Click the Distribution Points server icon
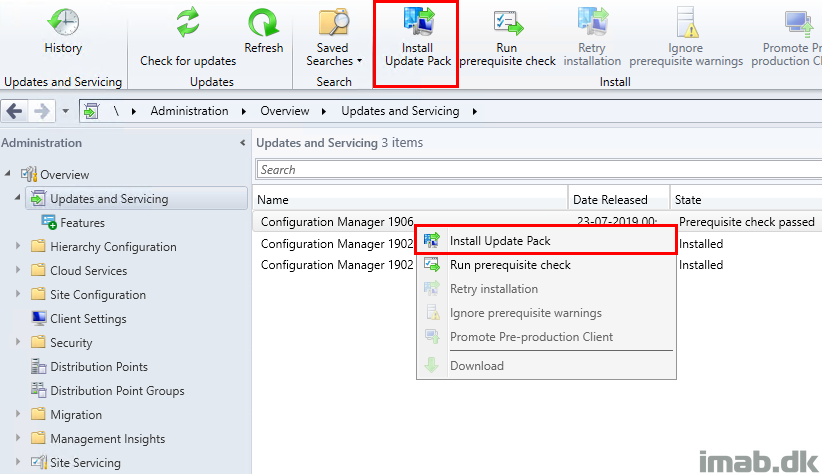This screenshot has width=822, height=474. click(38, 367)
